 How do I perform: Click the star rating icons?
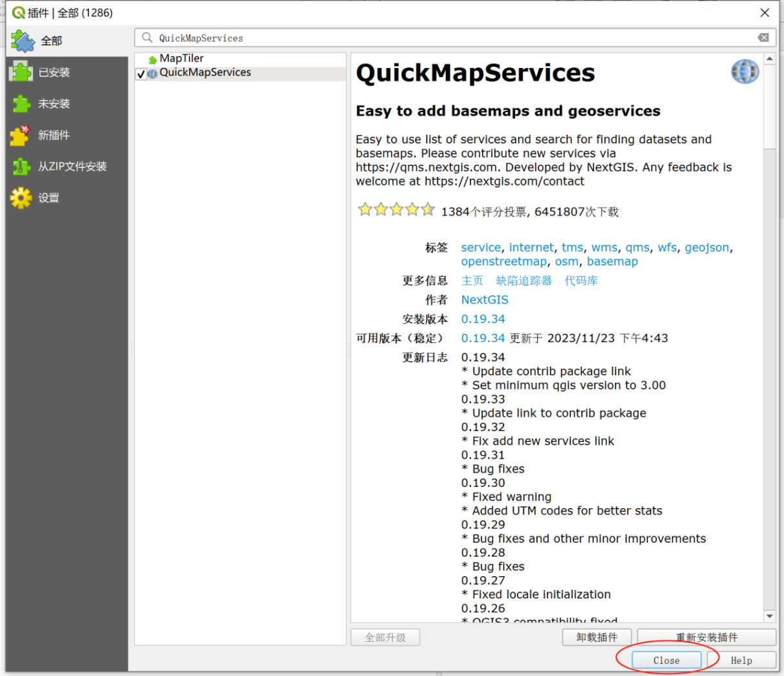click(x=397, y=209)
